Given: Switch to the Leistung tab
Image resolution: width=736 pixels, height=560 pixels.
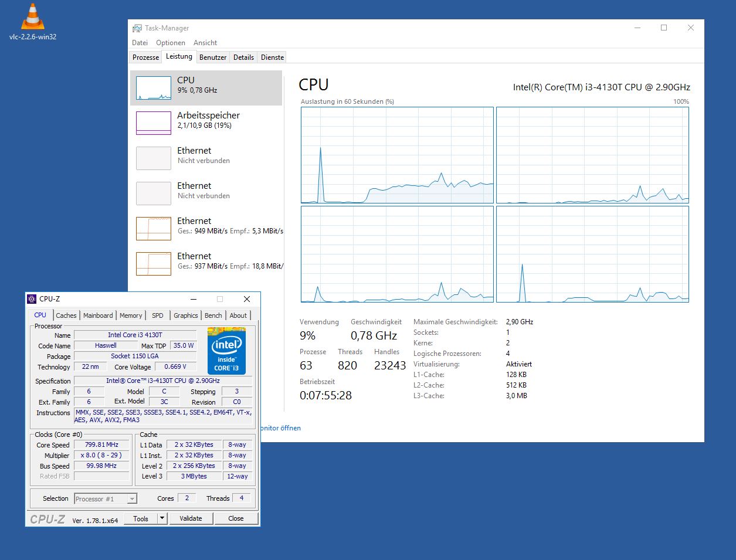Looking at the screenshot, I should click(179, 56).
